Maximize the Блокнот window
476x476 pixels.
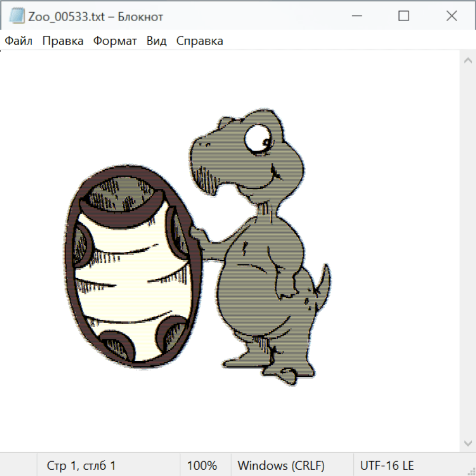404,16
